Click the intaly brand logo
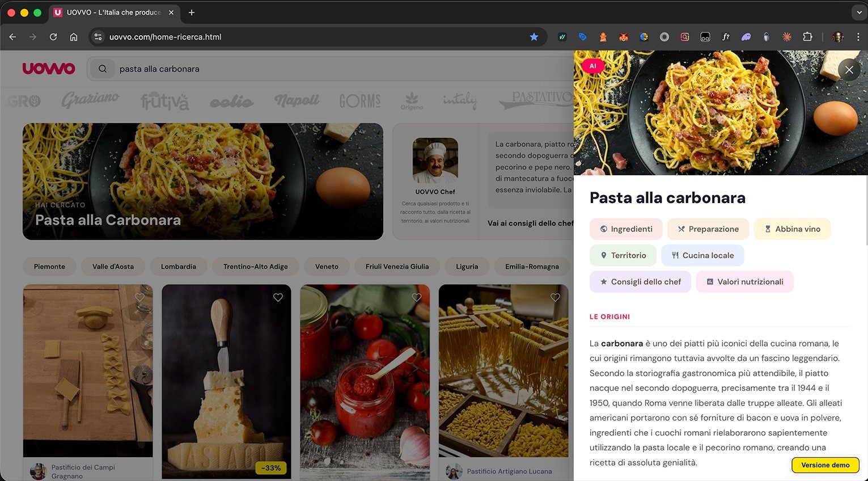The image size is (868, 481). pyautogui.click(x=460, y=100)
